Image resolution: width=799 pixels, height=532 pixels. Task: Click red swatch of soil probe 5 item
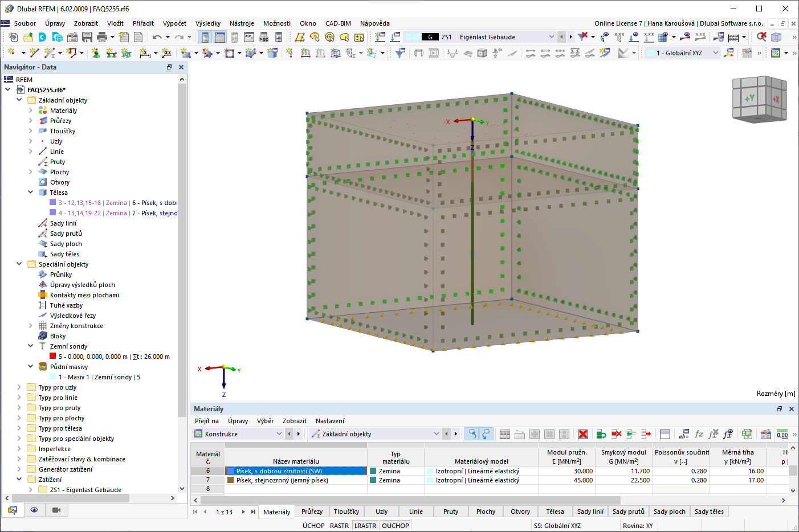pos(53,357)
